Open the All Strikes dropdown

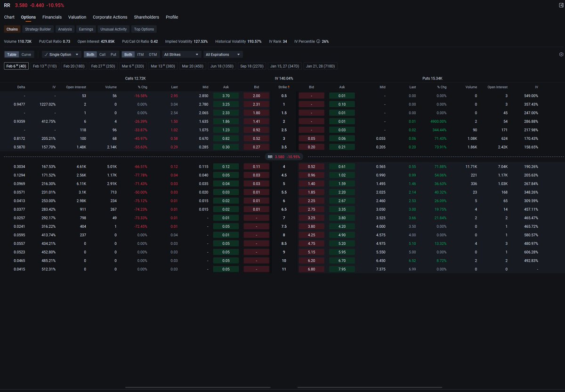point(181,55)
